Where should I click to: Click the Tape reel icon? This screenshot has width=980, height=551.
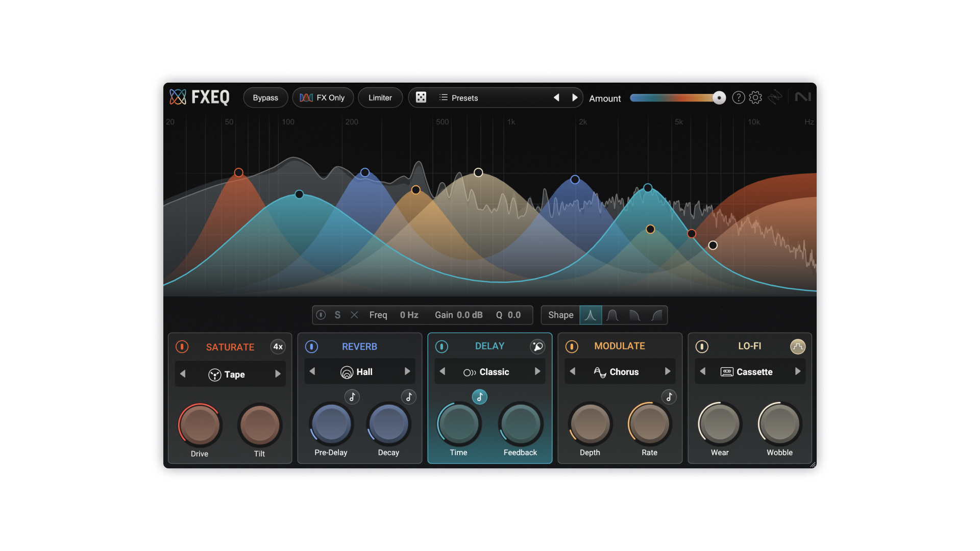(x=215, y=375)
